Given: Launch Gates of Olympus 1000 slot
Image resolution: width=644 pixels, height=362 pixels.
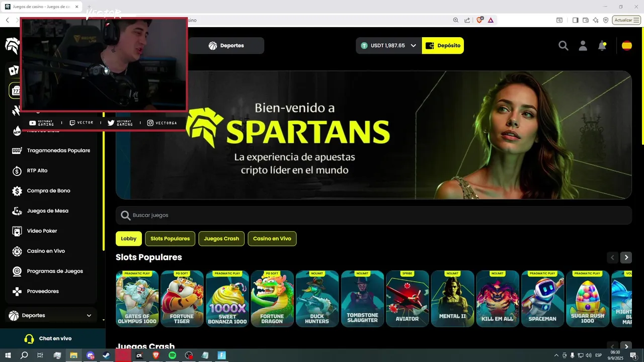Looking at the screenshot, I should (137, 299).
